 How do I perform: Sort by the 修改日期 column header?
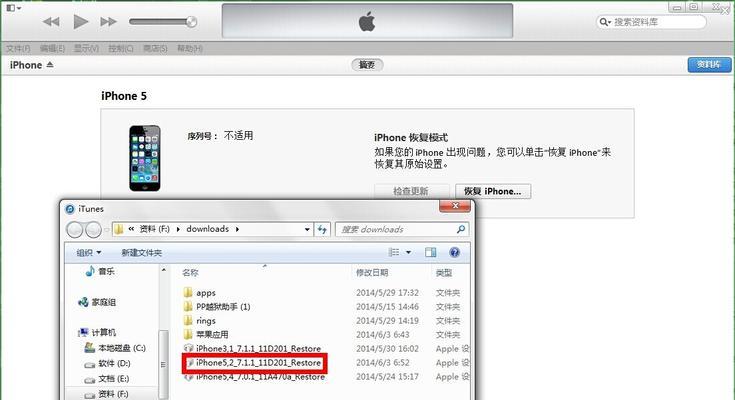[x=372, y=272]
